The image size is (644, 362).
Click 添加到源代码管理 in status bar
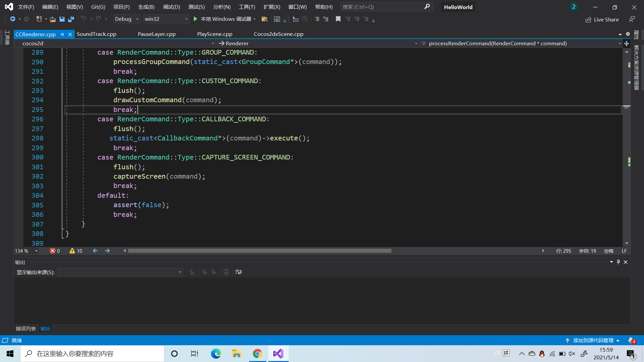click(593, 340)
